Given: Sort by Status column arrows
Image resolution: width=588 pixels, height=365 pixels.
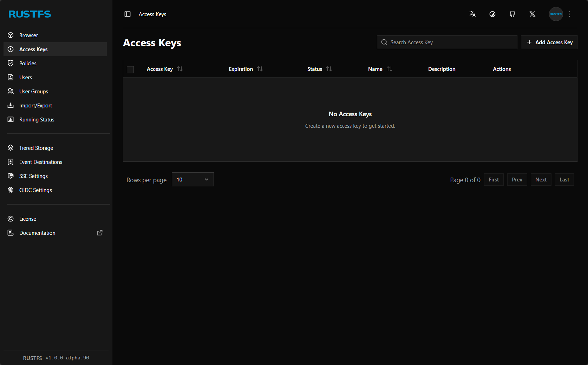Looking at the screenshot, I should point(329,69).
